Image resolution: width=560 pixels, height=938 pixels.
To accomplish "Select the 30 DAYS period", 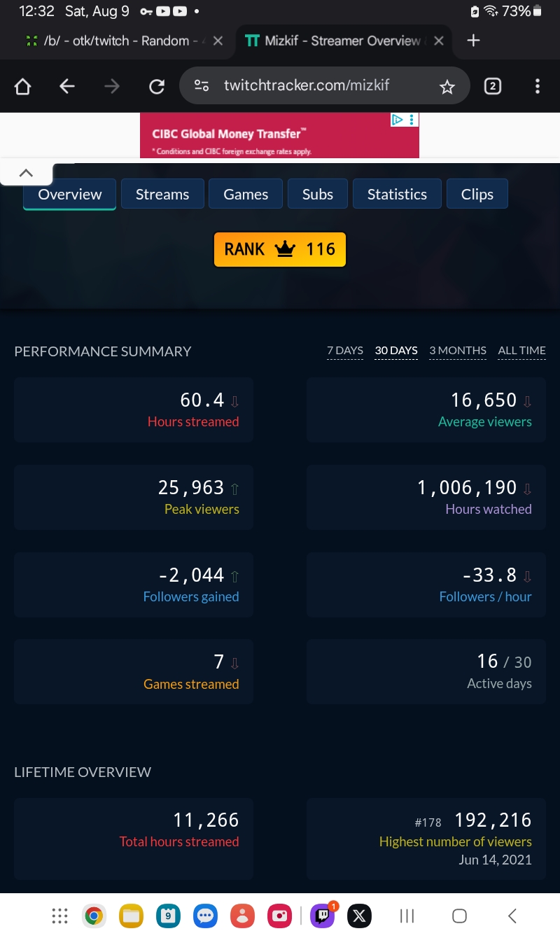I will (396, 351).
